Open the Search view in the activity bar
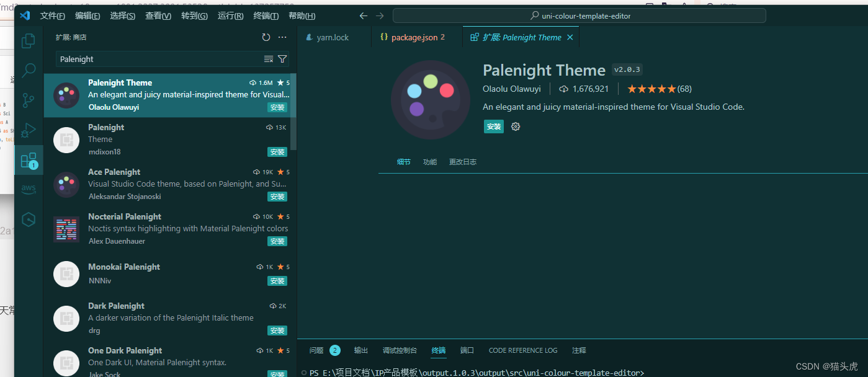Viewport: 868px width, 377px height. coord(29,70)
